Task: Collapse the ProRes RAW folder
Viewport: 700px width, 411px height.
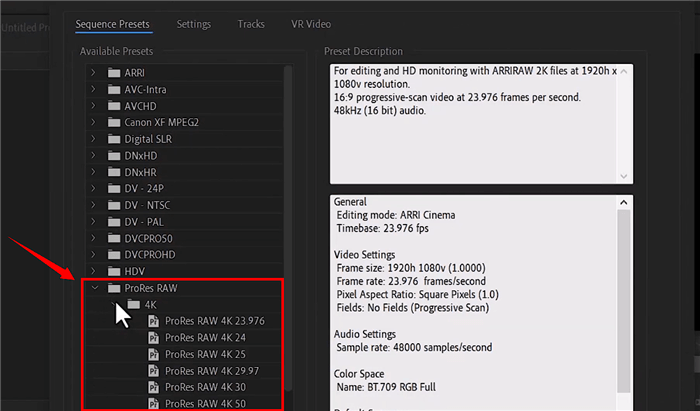Action: point(93,288)
